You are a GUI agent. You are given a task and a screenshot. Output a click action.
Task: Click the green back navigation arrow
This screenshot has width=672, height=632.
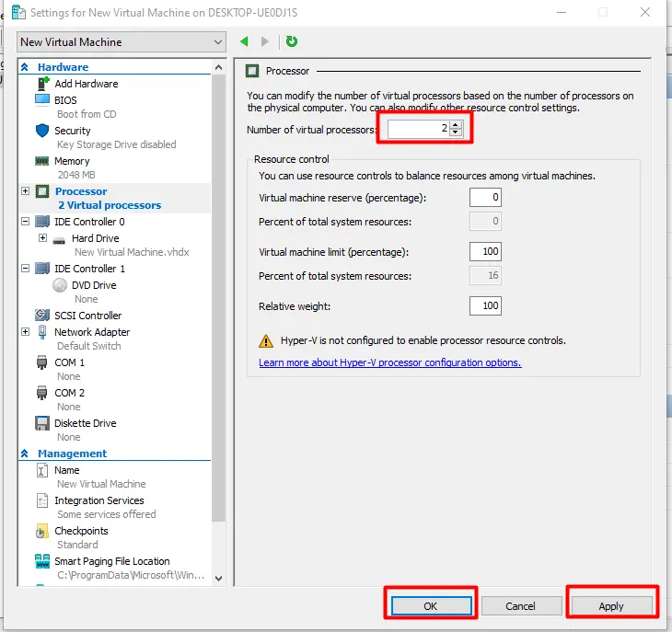pyautogui.click(x=244, y=41)
